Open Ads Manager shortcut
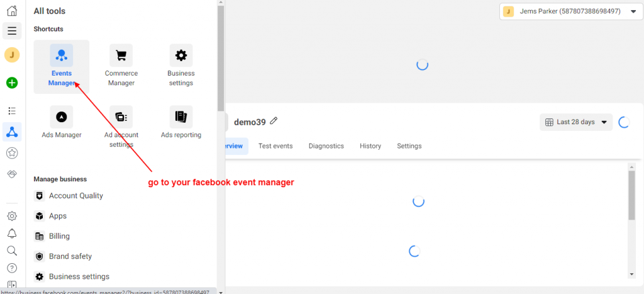 pos(61,123)
